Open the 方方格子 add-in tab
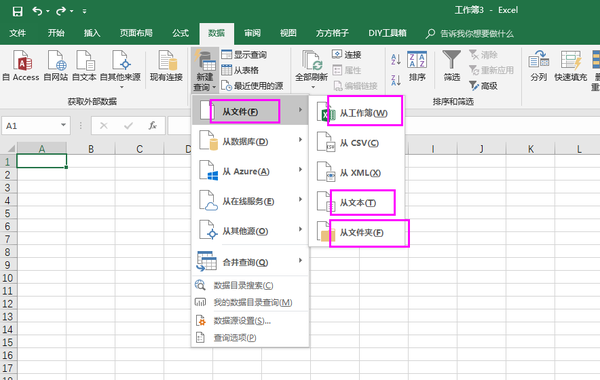Image resolution: width=600 pixels, height=380 pixels. [x=332, y=33]
